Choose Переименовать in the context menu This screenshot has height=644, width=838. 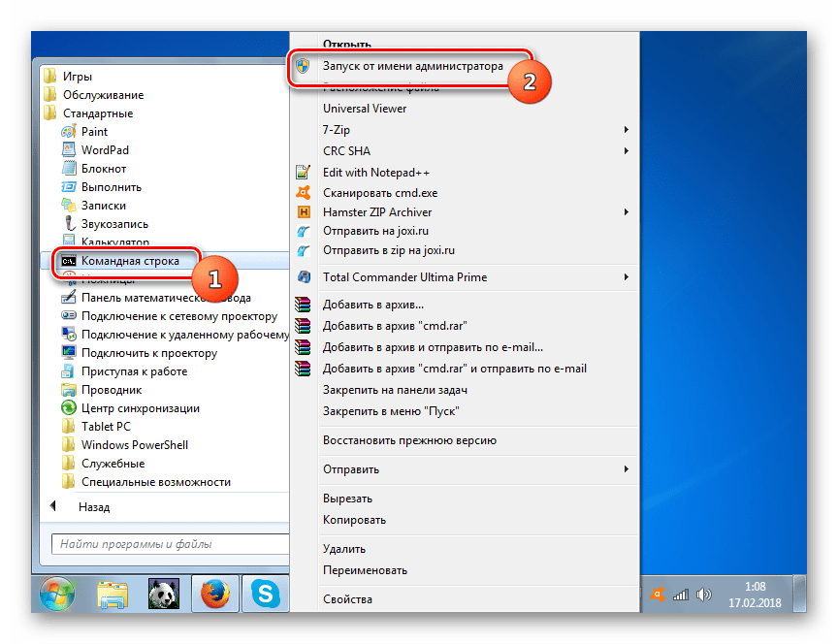click(365, 569)
